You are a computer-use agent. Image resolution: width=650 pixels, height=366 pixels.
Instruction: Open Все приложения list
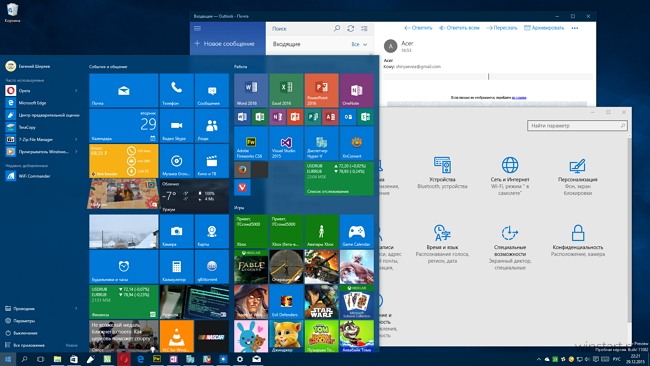click(x=25, y=345)
